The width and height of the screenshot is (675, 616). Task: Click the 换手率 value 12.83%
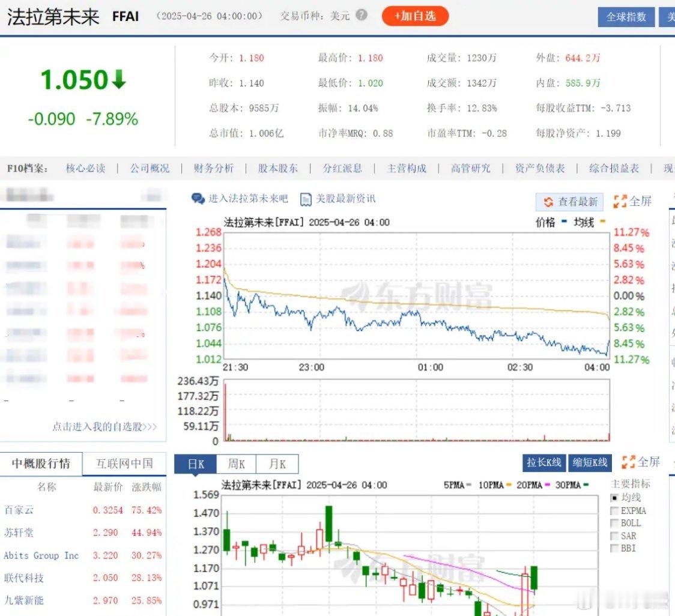[x=482, y=108]
